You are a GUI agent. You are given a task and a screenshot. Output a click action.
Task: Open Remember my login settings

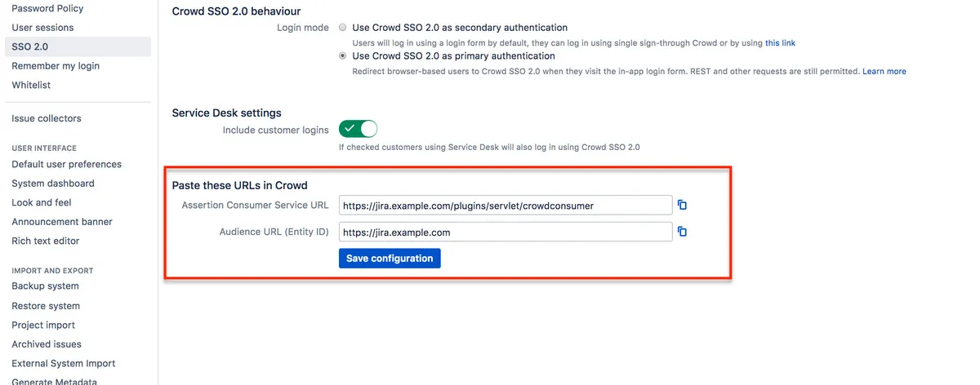[56, 66]
